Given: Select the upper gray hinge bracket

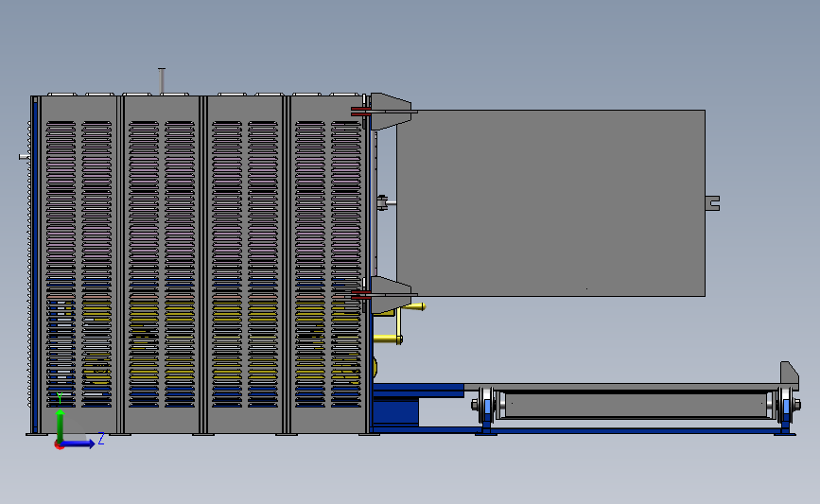Looking at the screenshot, I should coord(391,112).
